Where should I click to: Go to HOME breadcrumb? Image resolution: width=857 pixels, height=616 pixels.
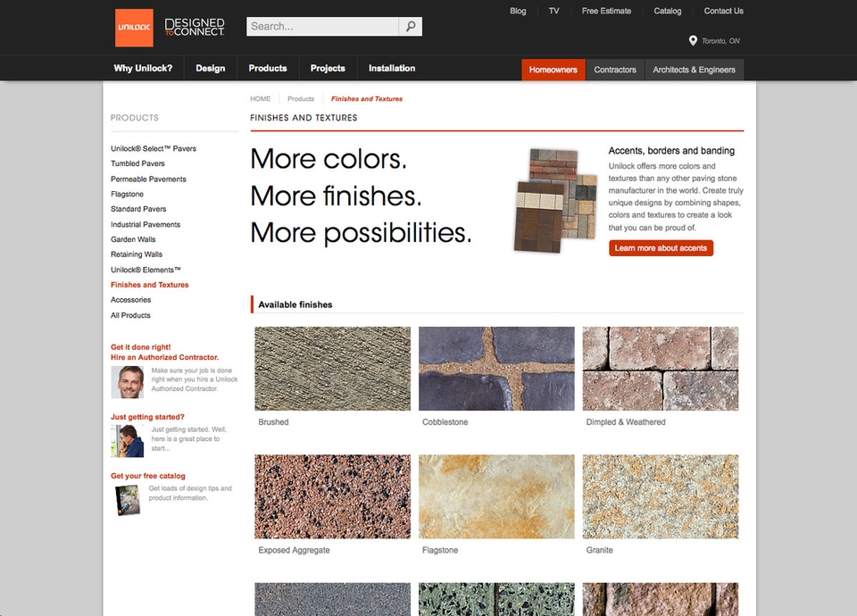260,99
